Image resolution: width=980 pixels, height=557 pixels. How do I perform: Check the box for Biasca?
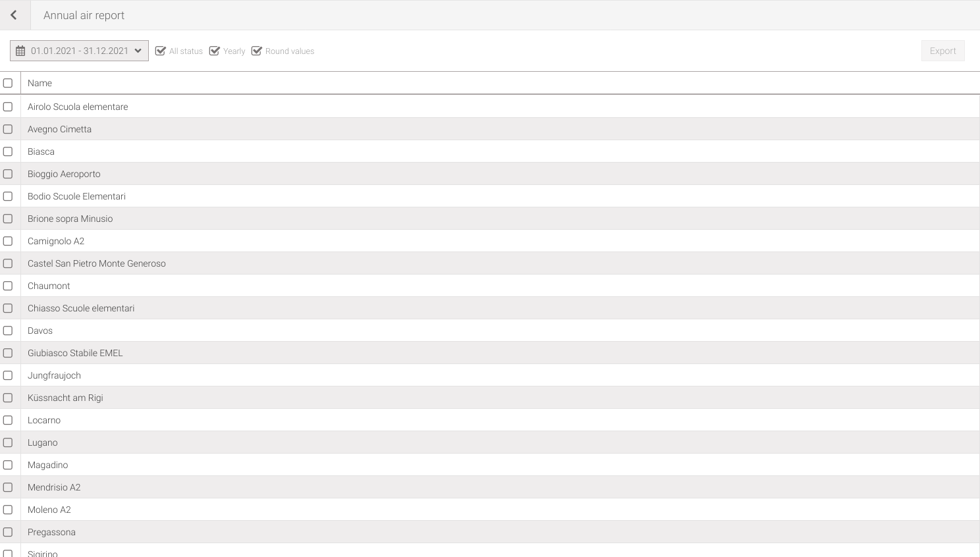(x=8, y=151)
